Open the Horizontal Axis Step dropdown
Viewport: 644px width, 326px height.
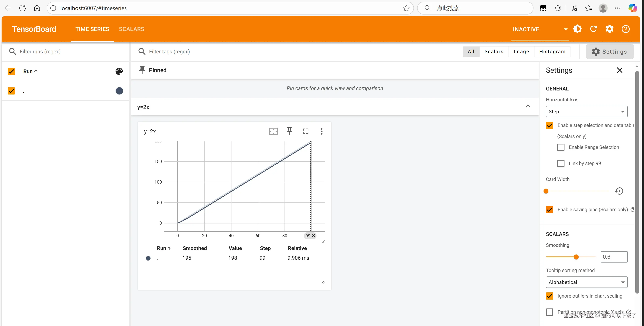[x=586, y=112]
